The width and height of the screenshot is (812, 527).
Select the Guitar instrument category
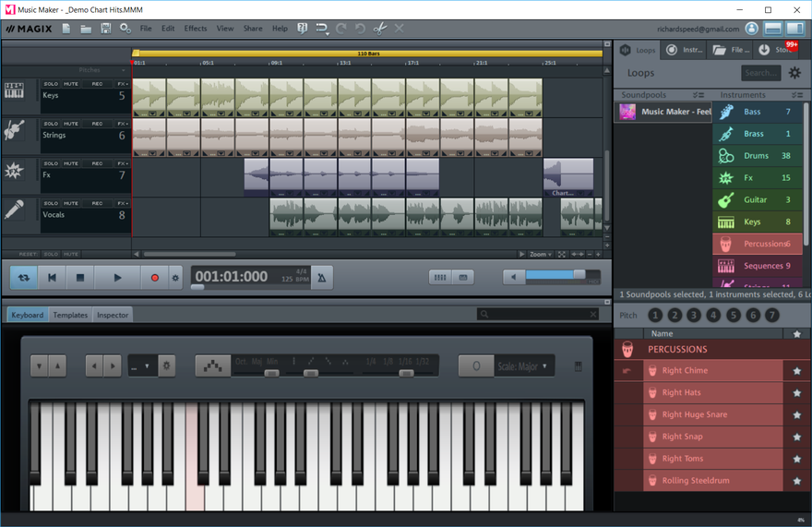[758, 199]
